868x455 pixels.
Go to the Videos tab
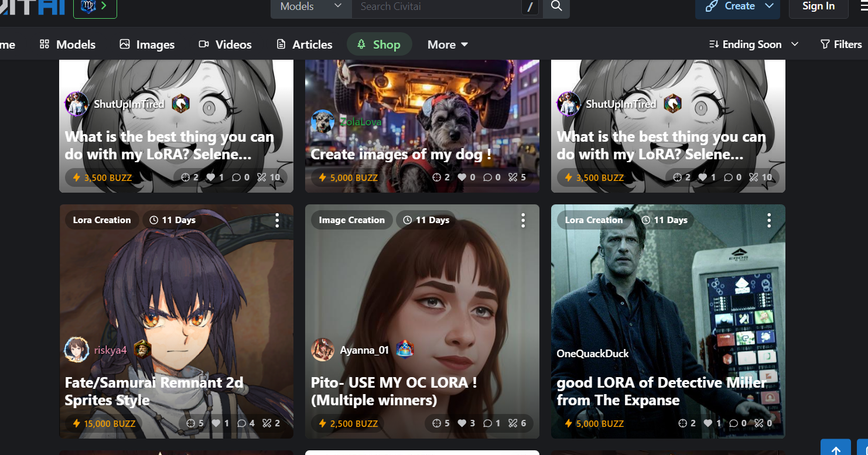click(x=225, y=45)
